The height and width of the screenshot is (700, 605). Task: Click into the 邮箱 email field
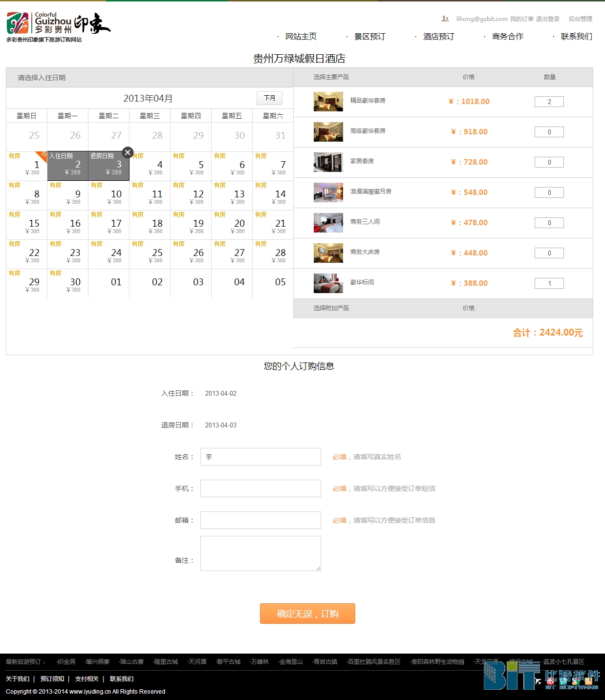[260, 520]
